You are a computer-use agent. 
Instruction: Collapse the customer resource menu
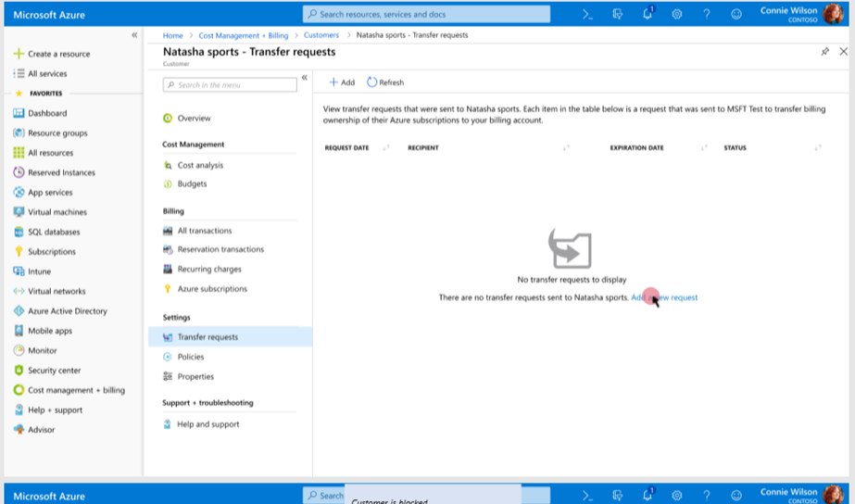pos(304,78)
